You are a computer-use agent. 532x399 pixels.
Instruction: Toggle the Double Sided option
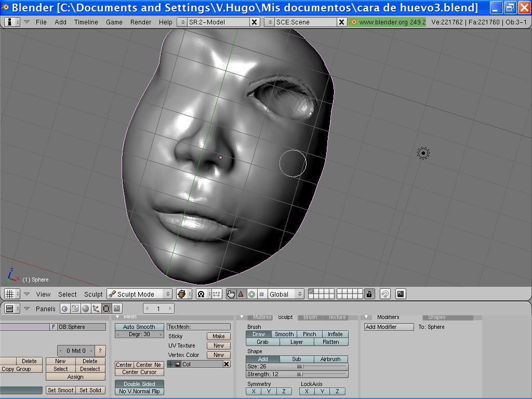[139, 384]
